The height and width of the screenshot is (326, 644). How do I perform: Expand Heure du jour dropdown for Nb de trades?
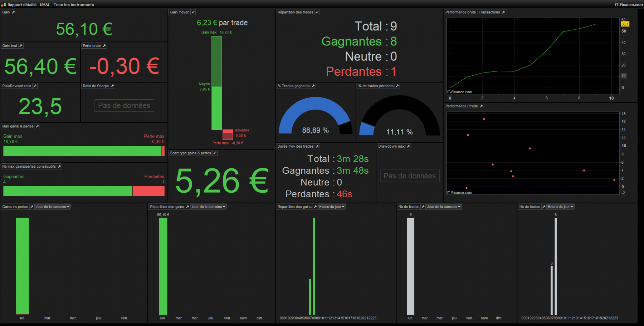pyautogui.click(x=560, y=207)
